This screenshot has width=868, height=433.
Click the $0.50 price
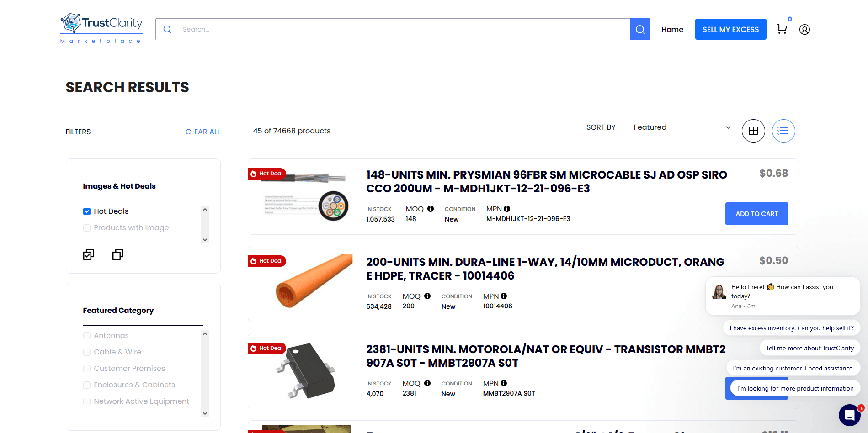[773, 261]
